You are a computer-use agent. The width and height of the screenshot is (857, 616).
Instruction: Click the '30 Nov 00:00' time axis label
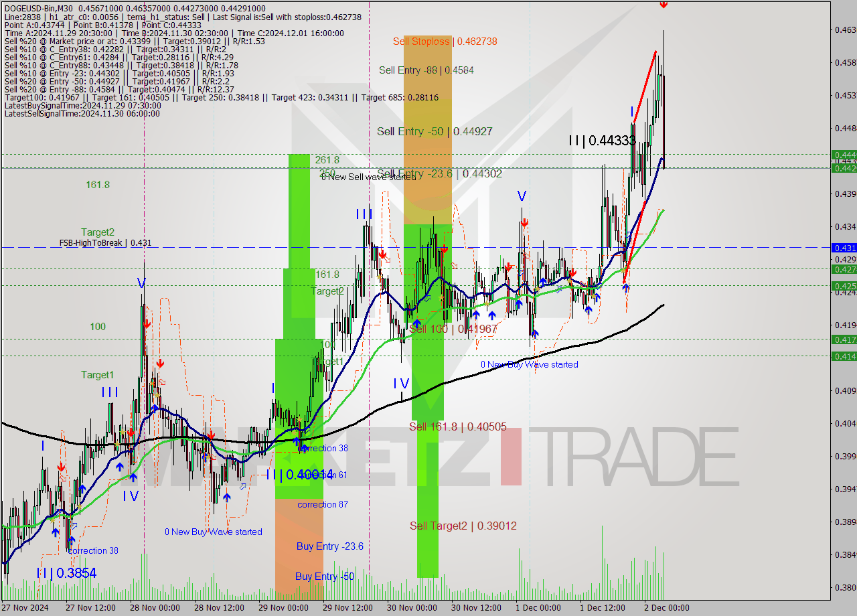pos(411,608)
